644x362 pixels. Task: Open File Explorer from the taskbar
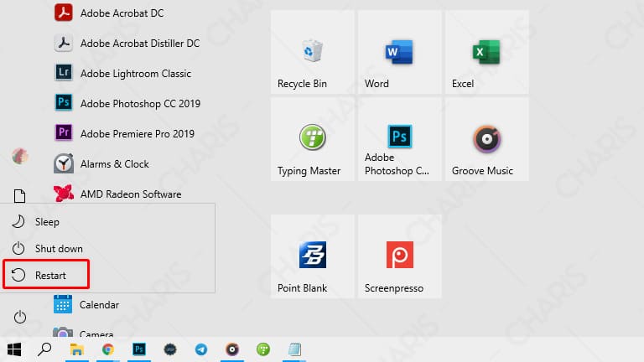[77, 349]
